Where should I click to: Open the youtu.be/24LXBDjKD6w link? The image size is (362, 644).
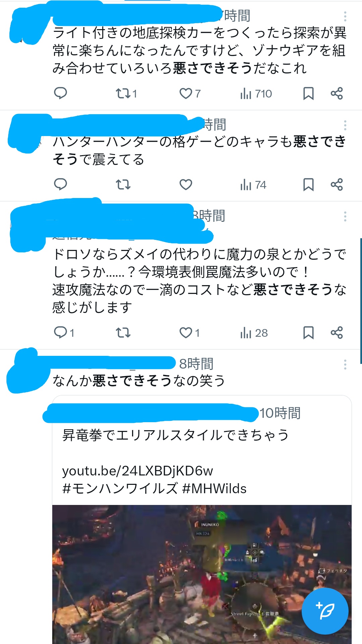(x=137, y=471)
